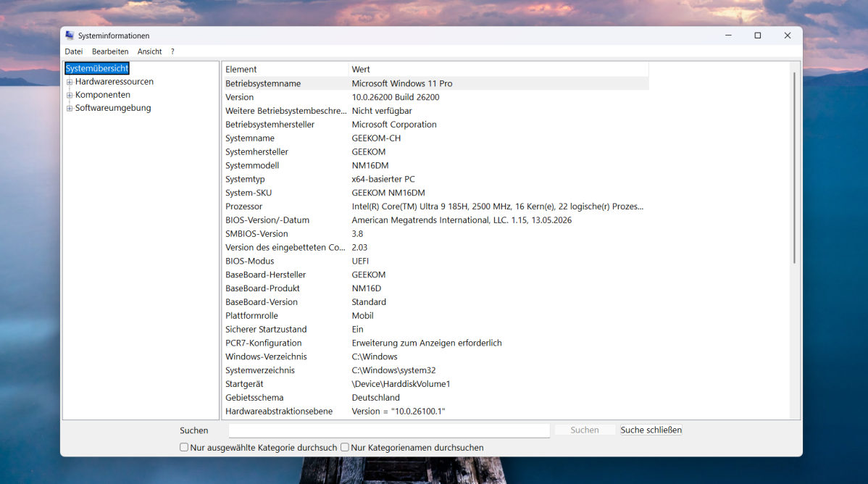Viewport: 868px width, 484px height.
Task: Open the ? help menu
Action: [x=172, y=51]
